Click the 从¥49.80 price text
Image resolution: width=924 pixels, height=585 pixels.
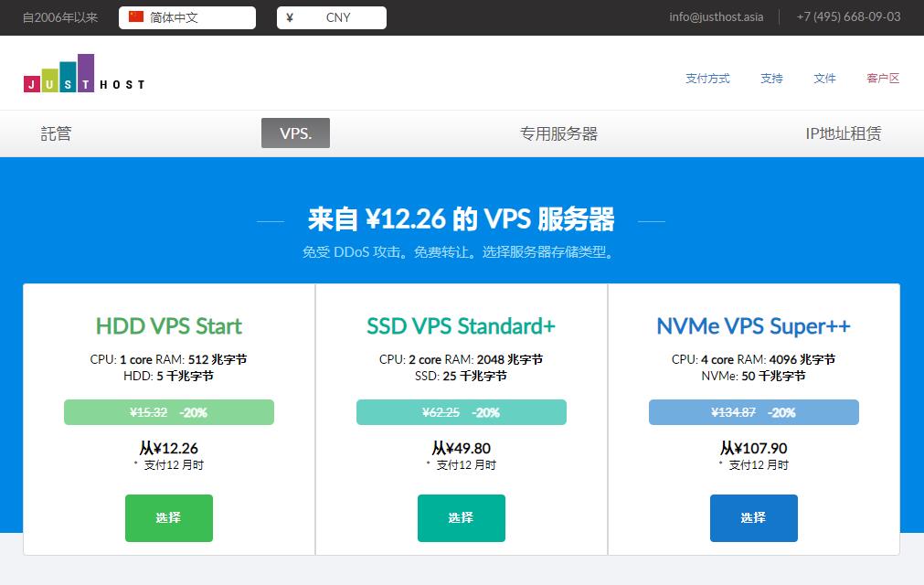[462, 448]
